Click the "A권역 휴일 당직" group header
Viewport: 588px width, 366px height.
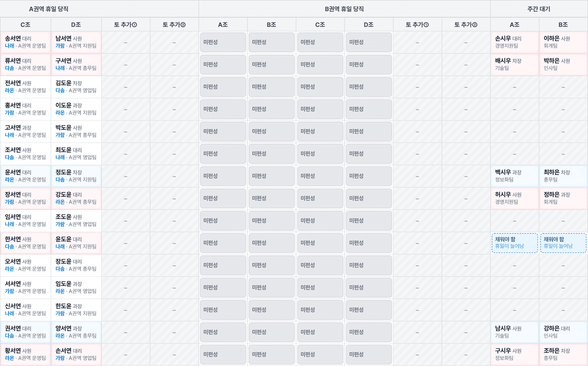click(99, 9)
